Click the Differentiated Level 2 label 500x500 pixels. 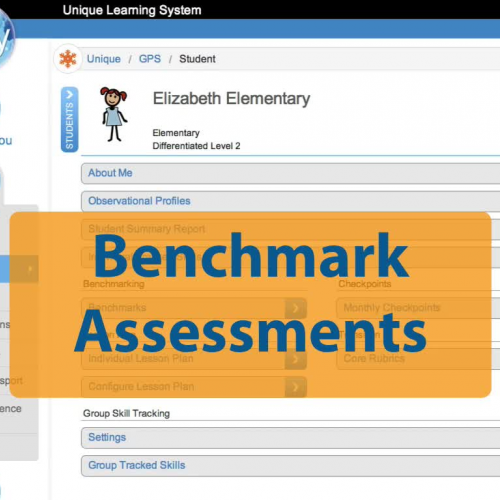[196, 146]
